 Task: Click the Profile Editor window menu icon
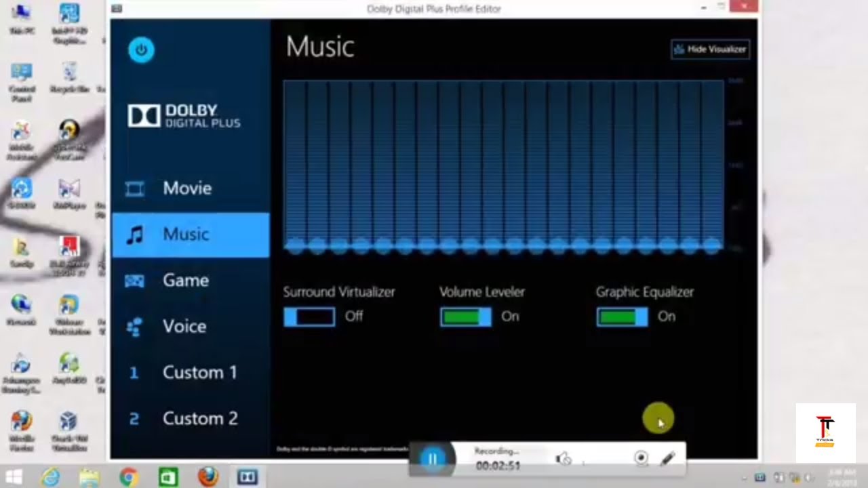117,8
